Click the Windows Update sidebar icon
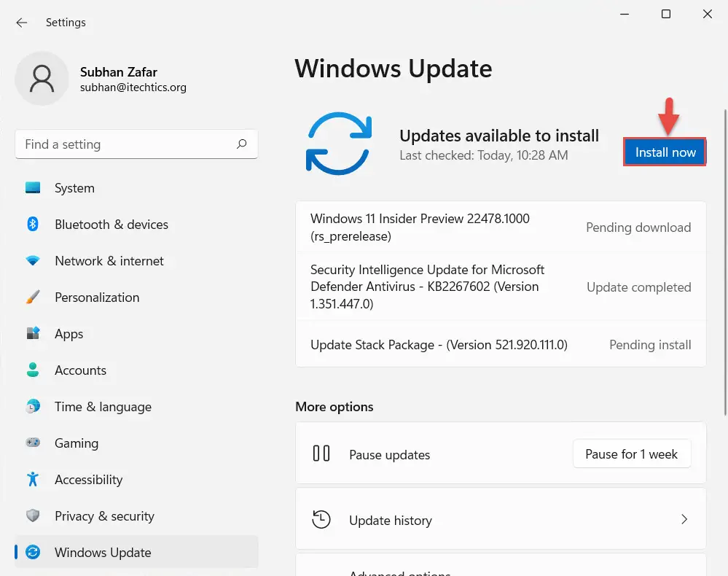The width and height of the screenshot is (728, 576). 33,552
